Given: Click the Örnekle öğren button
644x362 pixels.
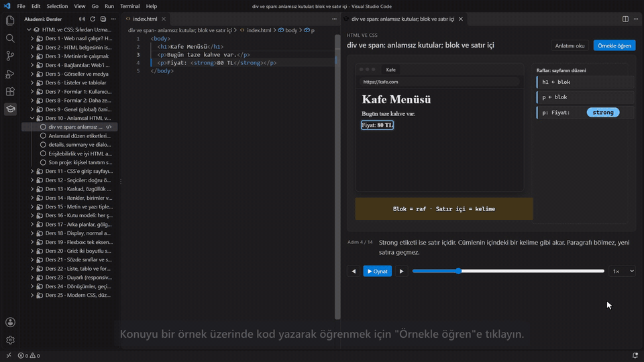Looking at the screenshot, I should tap(614, 46).
